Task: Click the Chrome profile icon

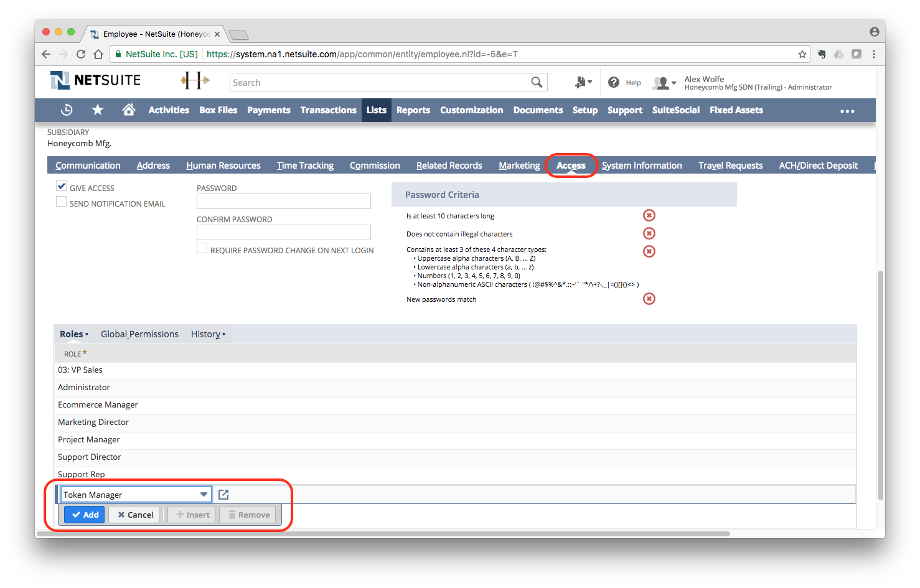Action: (875, 32)
